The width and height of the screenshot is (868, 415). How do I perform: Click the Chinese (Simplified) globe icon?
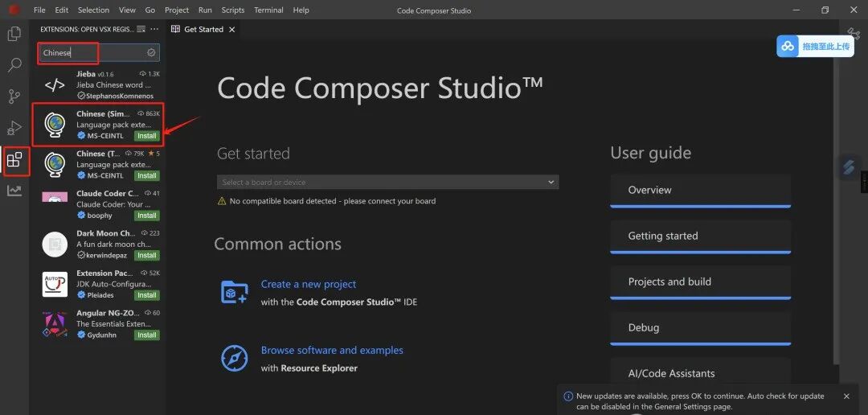(55, 125)
